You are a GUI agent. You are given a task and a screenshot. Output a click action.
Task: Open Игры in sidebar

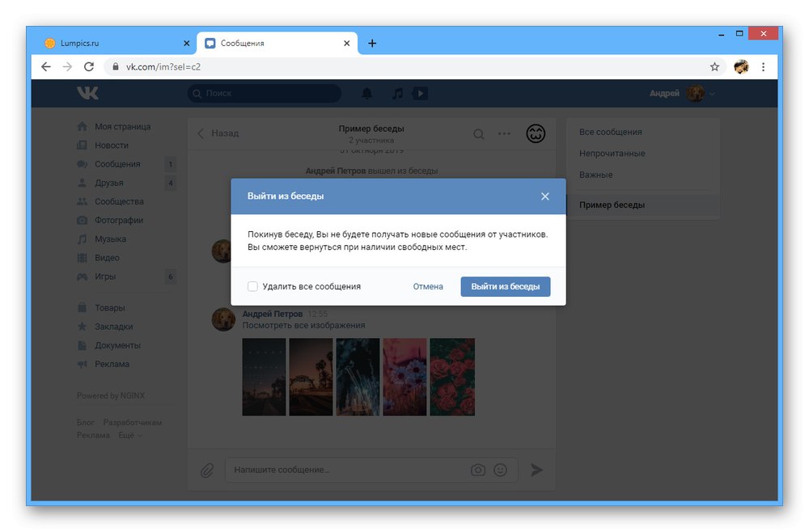click(x=126, y=277)
